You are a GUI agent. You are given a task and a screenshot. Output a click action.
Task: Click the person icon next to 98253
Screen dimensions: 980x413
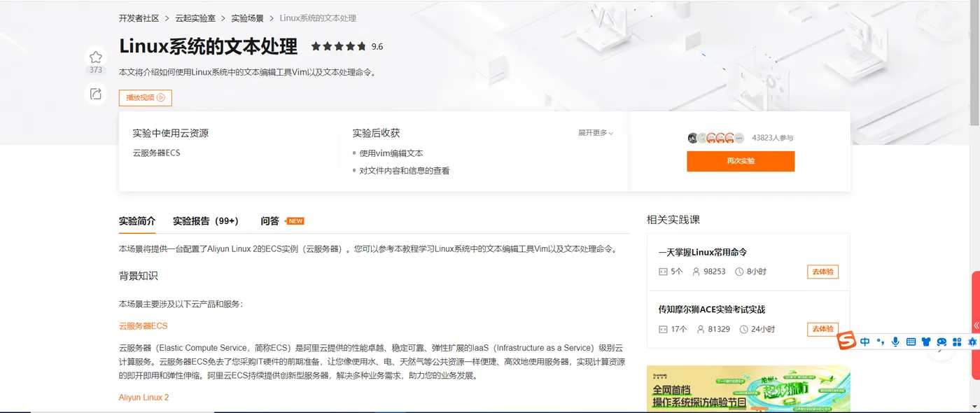click(x=696, y=272)
